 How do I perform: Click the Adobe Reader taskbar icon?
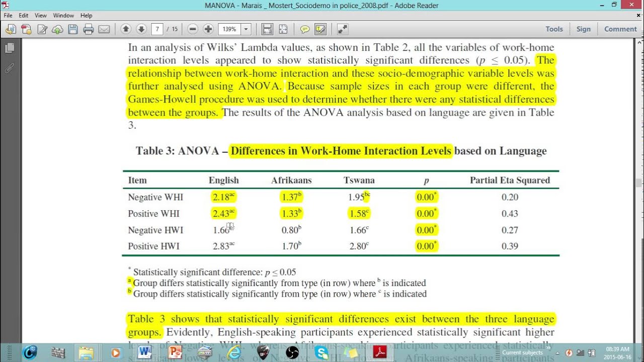point(380,352)
